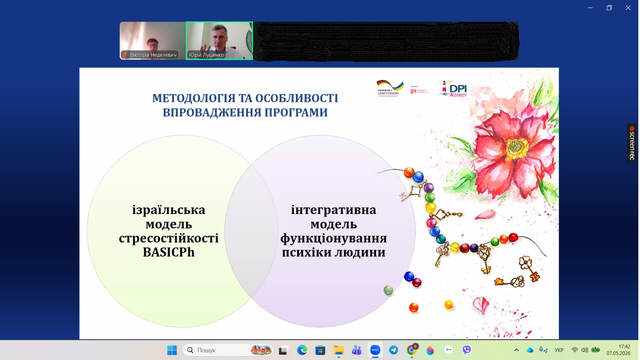Screen dimensions: 640x360
Task: Minimize the Zoom meeting window
Action: [x=590, y=8]
